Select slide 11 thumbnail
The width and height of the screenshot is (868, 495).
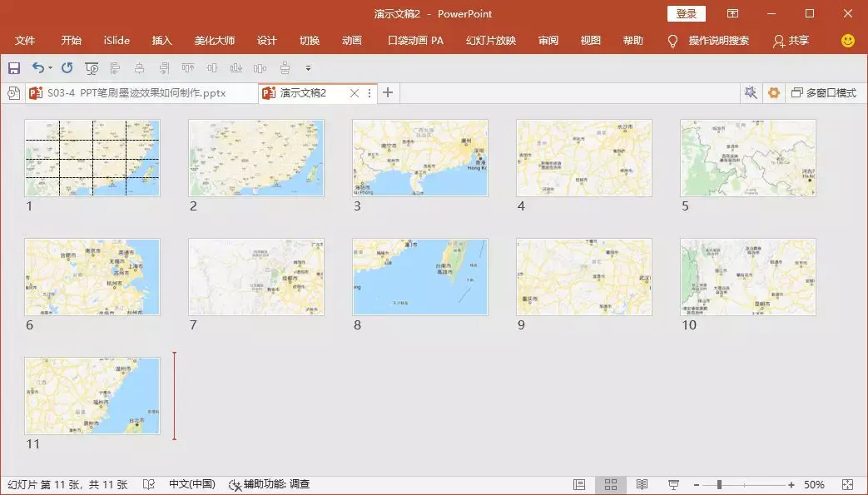[x=92, y=396]
